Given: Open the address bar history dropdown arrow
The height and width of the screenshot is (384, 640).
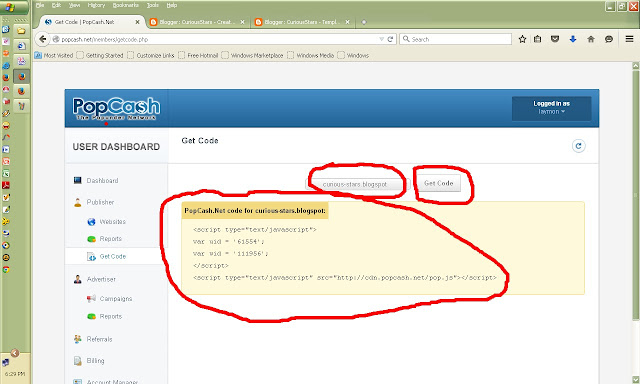Looking at the screenshot, I should point(381,39).
